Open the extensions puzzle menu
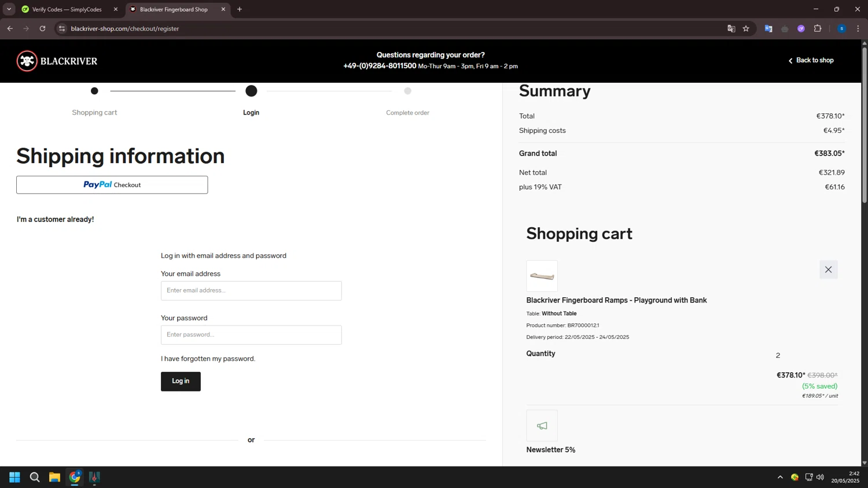This screenshot has height=488, width=868. [x=818, y=28]
